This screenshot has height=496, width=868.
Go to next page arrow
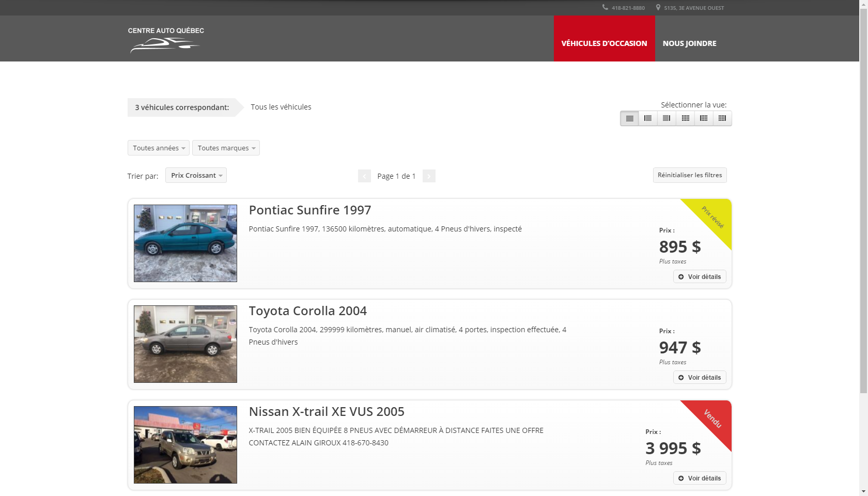(x=429, y=176)
